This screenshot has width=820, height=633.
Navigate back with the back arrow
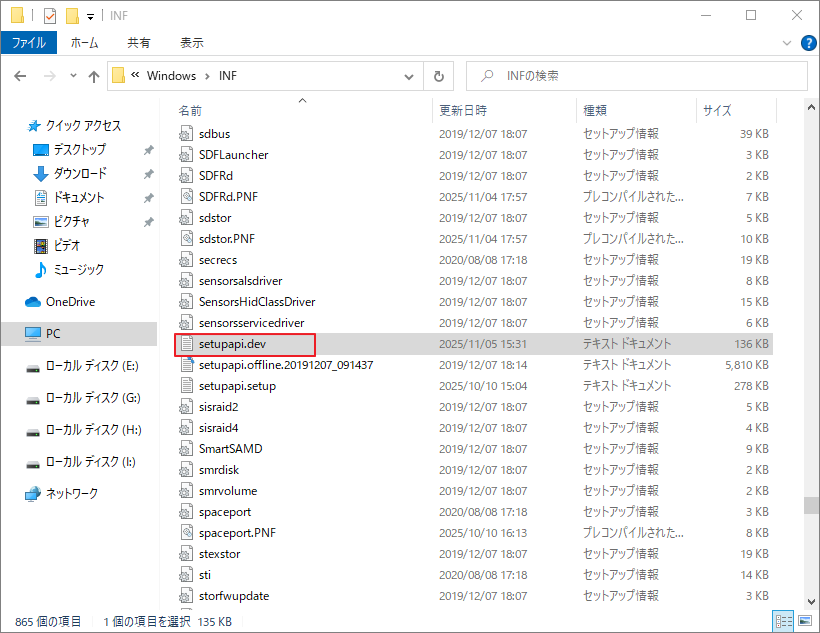(x=20, y=76)
